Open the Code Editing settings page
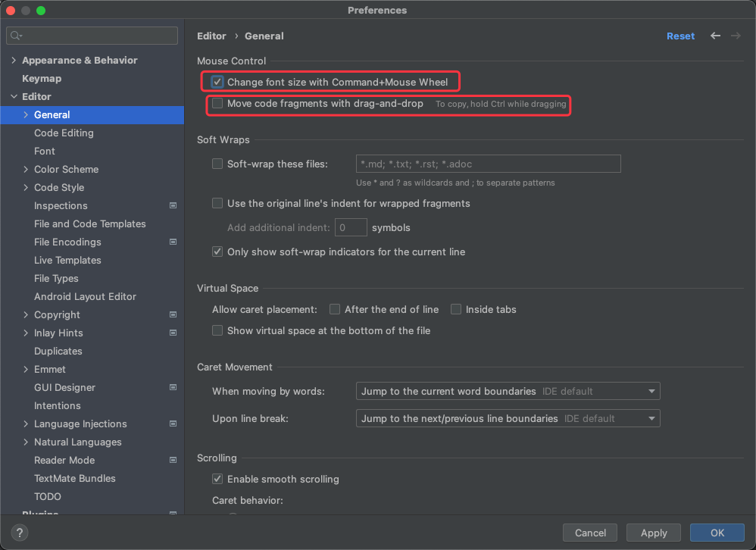This screenshot has width=756, height=550. (64, 133)
